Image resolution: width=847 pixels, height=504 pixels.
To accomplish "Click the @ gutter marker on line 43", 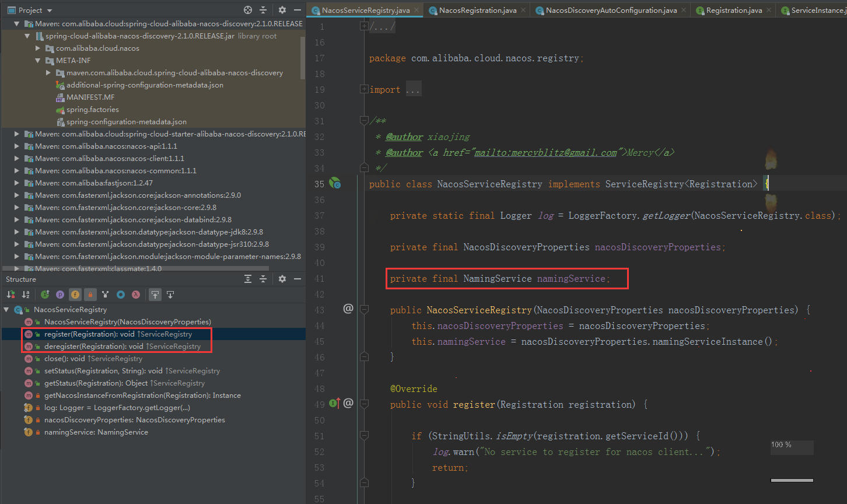I will pyautogui.click(x=348, y=309).
